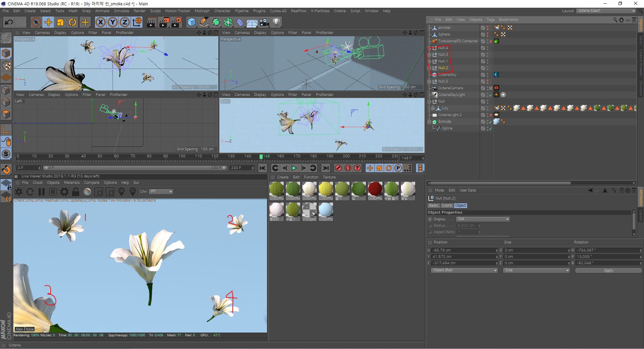Open the Subdivision Surface generator icon
Image resolution: width=644 pixels, height=349 pixels.
[x=216, y=22]
